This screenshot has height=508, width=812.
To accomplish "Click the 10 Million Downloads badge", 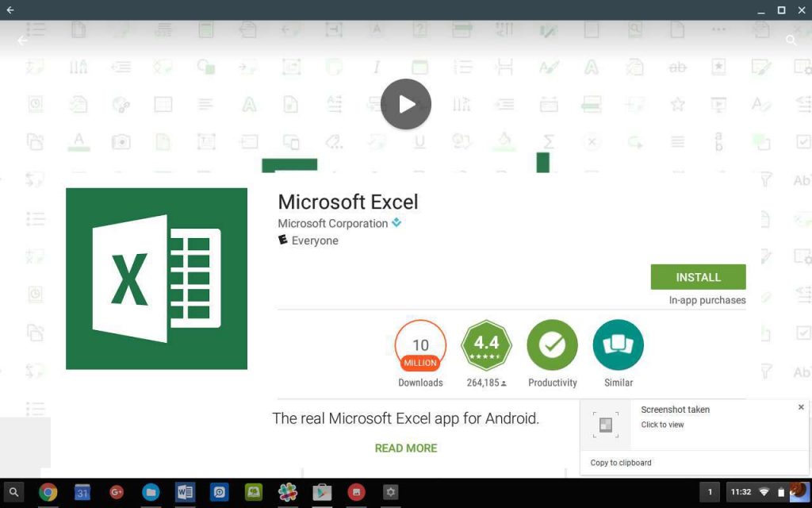I will [420, 345].
